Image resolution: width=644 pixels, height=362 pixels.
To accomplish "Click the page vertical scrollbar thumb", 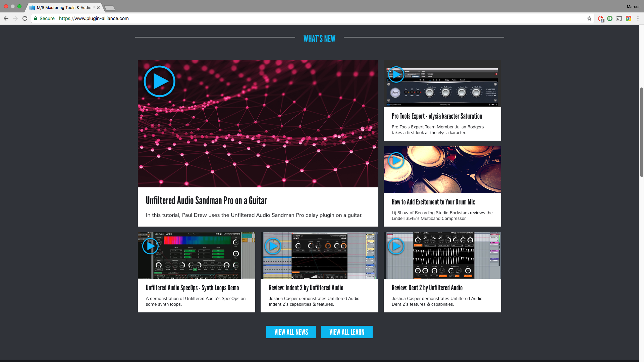I will tap(641, 132).
